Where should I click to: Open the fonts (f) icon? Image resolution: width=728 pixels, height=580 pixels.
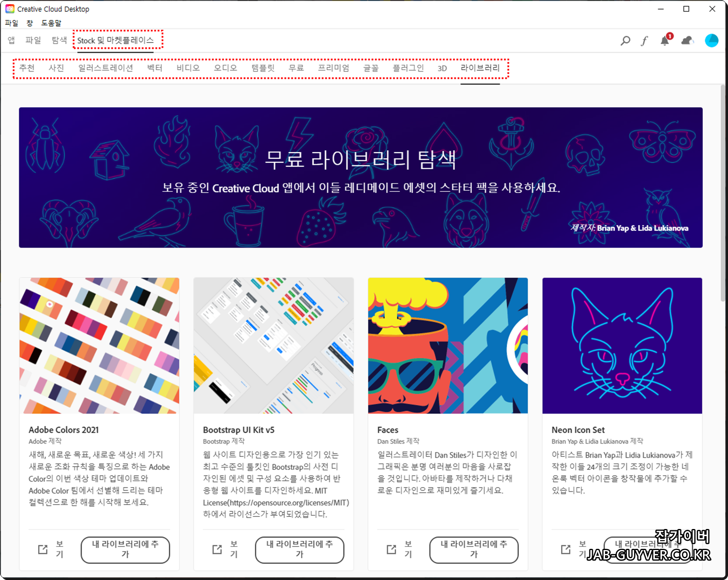(x=645, y=40)
